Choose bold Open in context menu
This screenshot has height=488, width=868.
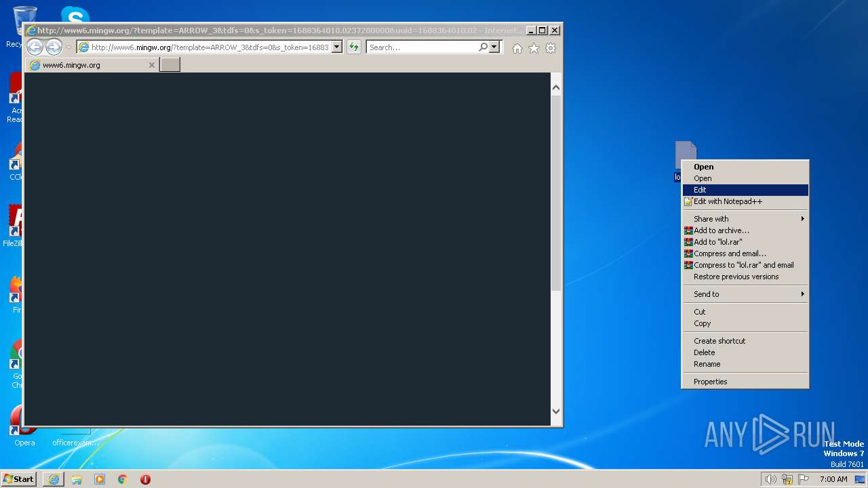(x=745, y=167)
